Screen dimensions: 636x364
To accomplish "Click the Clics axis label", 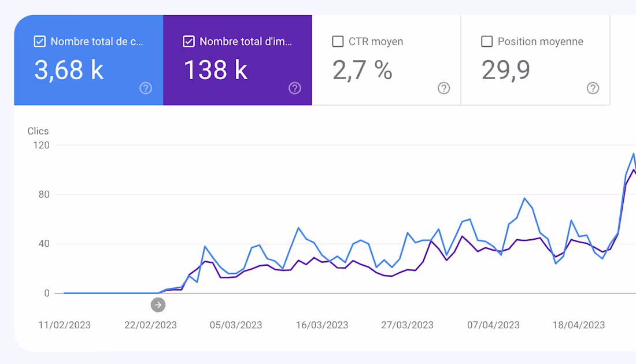I will click(x=38, y=131).
